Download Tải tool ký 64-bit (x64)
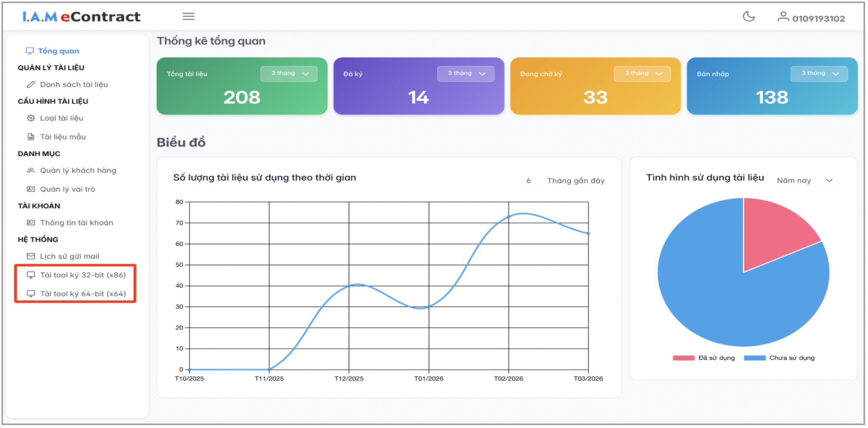 tap(83, 294)
